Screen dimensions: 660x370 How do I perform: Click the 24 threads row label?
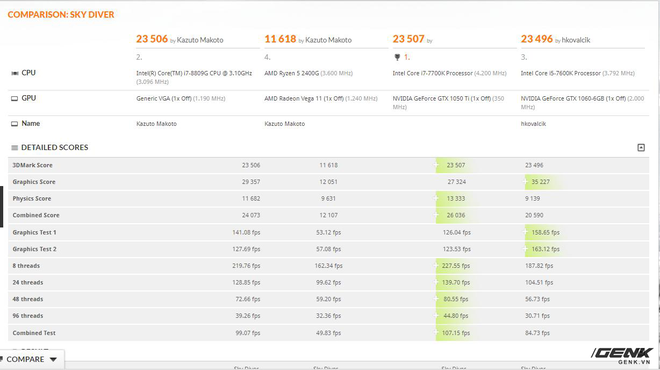point(28,282)
